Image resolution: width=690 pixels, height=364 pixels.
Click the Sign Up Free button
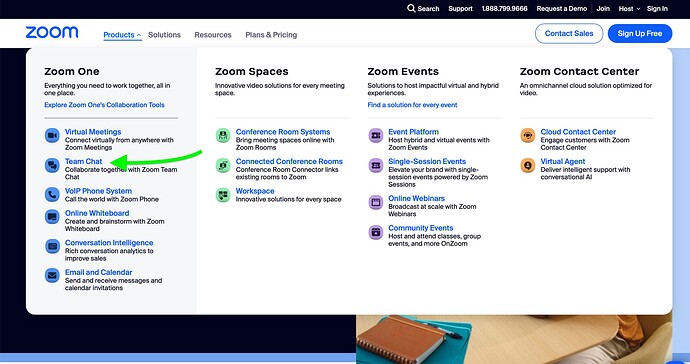pos(640,33)
